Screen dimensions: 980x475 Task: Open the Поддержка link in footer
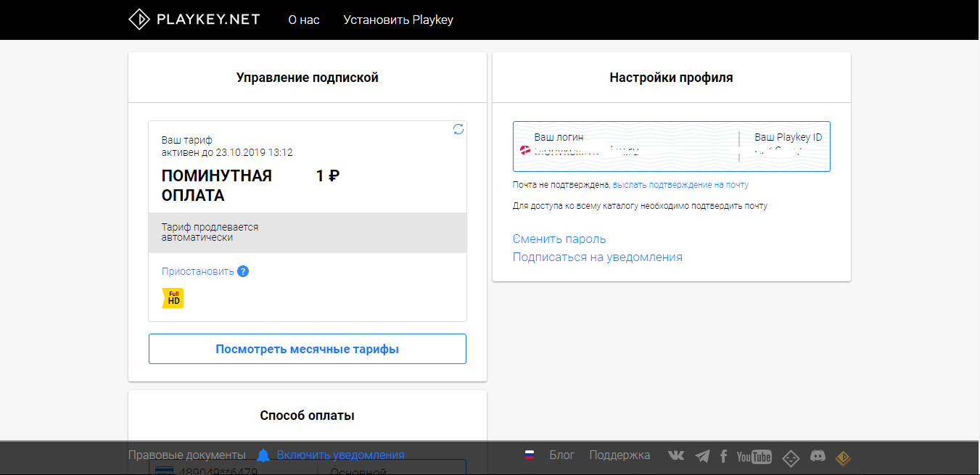coord(619,455)
